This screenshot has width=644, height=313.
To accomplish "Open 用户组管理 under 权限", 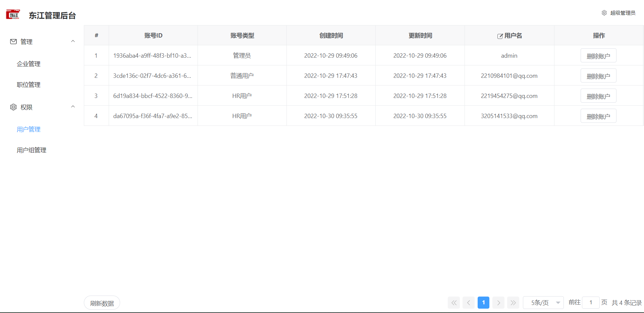I will 32,150.
